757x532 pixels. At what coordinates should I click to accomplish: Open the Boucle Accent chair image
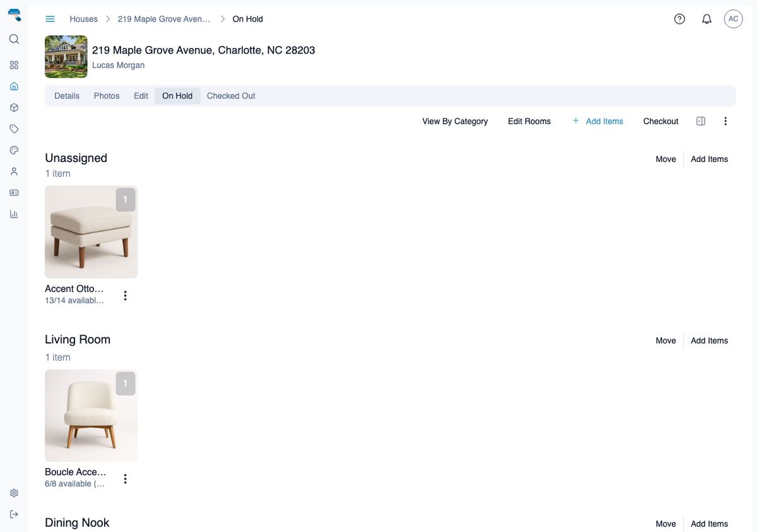pyautogui.click(x=91, y=415)
